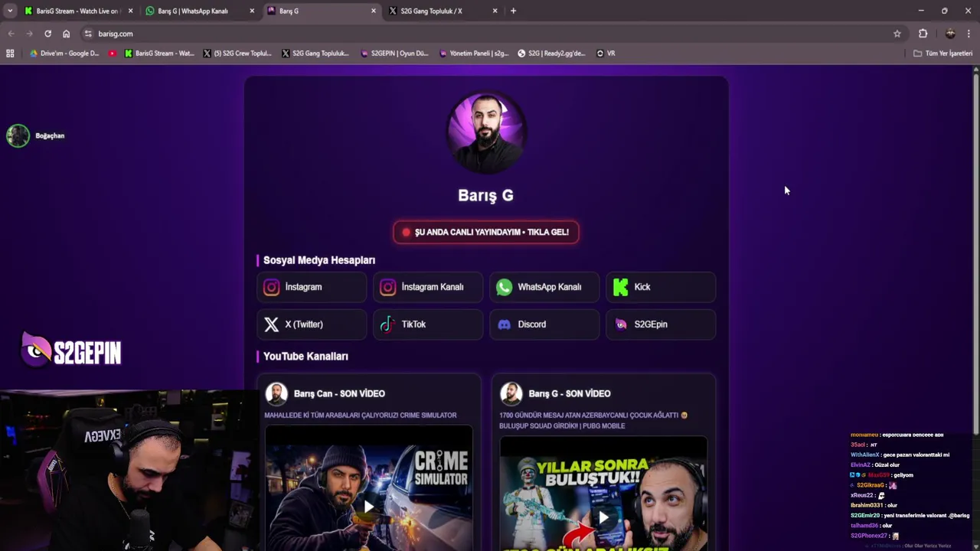Close the S2G Gang Topluluk tab

[495, 11]
